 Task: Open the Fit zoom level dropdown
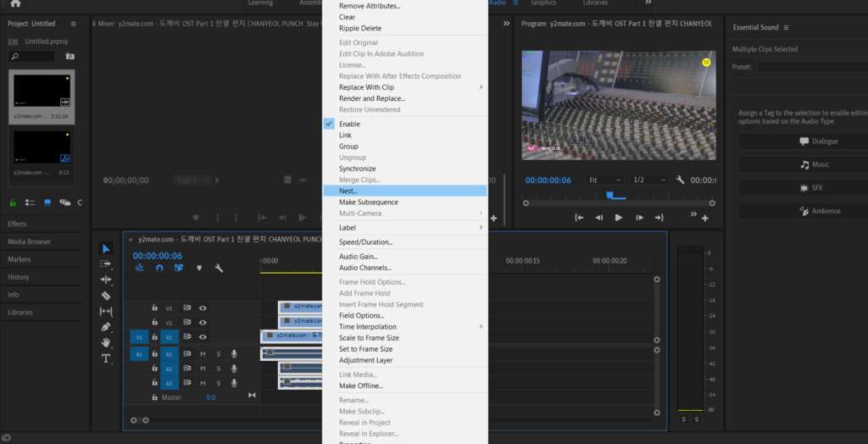tap(604, 180)
